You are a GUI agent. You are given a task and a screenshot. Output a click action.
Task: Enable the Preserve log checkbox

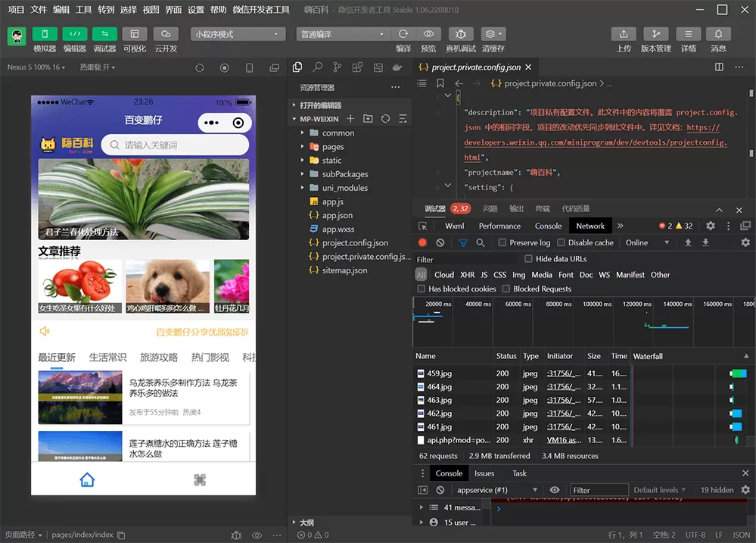click(502, 242)
